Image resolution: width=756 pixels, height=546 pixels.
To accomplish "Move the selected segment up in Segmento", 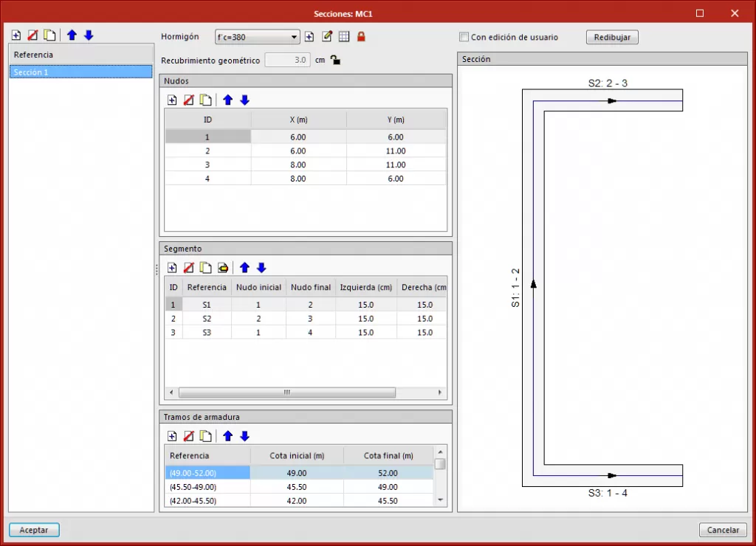I will pos(244,268).
